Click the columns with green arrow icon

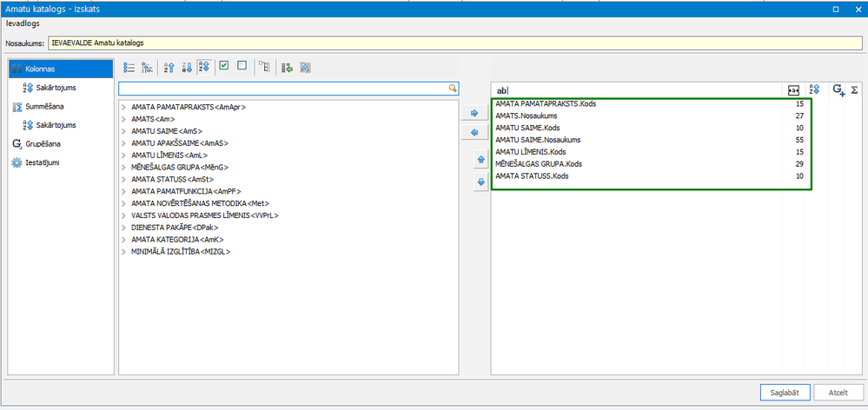coord(288,68)
